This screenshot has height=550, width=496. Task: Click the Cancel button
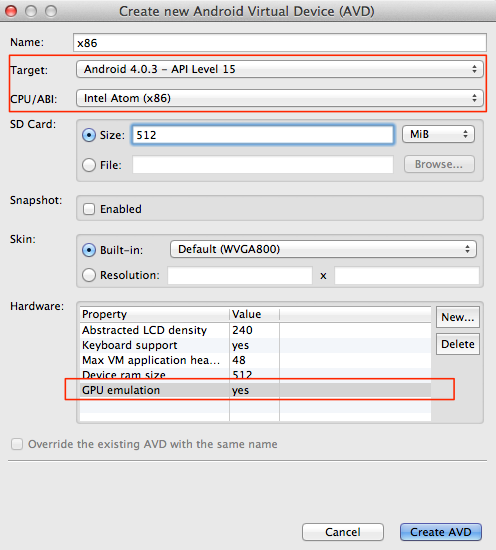pyautogui.click(x=343, y=532)
